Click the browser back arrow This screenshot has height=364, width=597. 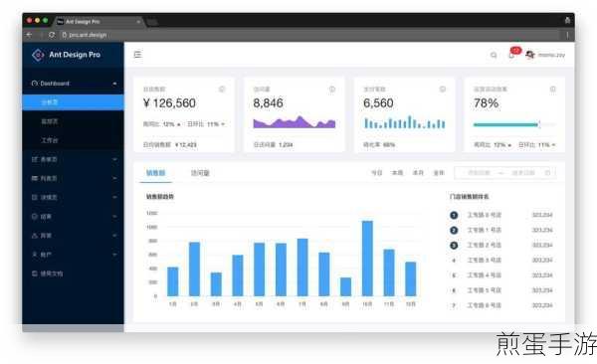pyautogui.click(x=29, y=35)
